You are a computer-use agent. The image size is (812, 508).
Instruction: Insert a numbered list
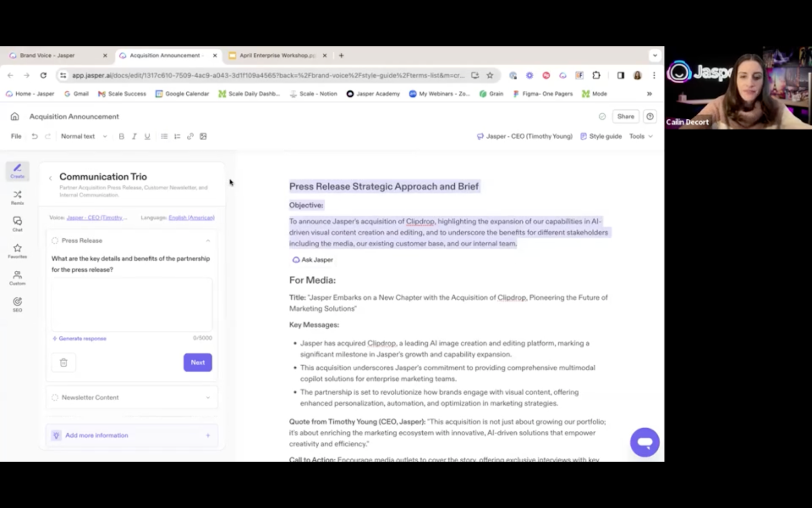177,136
